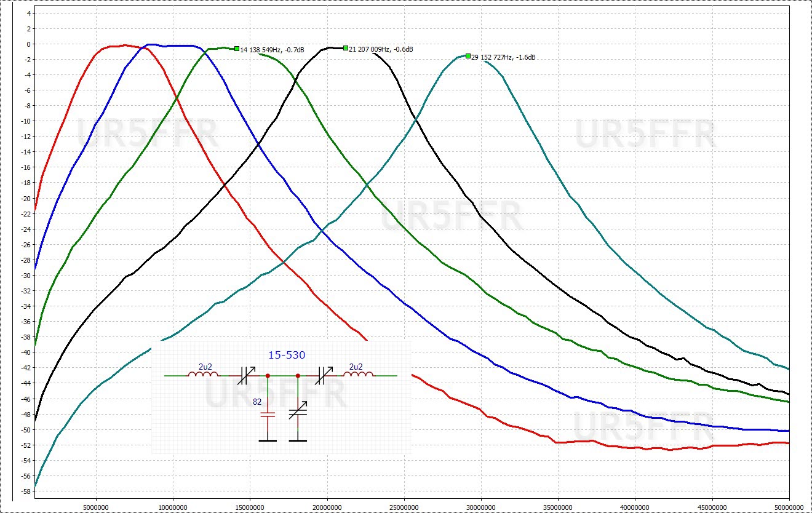Image resolution: width=812 pixels, height=513 pixels.
Task: Select the green marker at 14 138 549Hz
Action: click(x=236, y=49)
